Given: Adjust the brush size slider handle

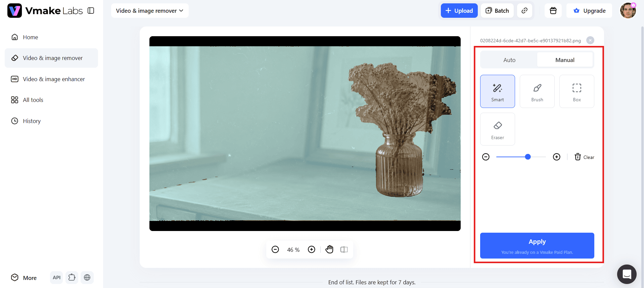Looking at the screenshot, I should 528,157.
